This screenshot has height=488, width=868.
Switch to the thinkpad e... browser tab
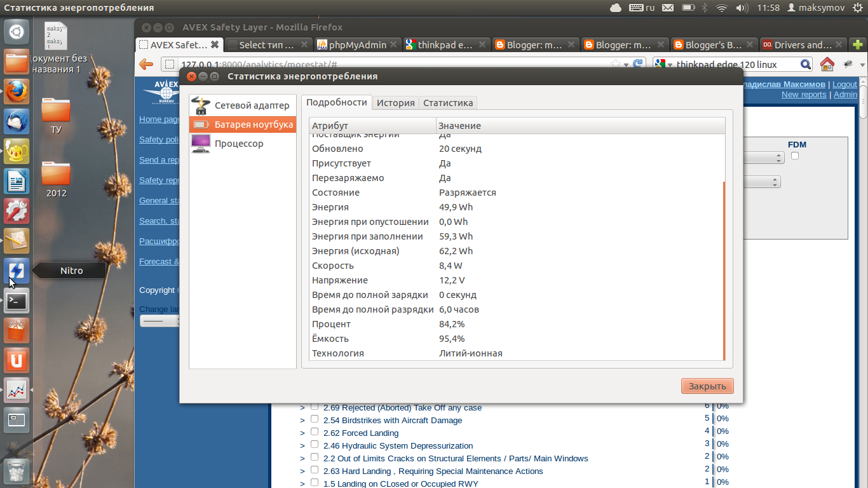(x=447, y=45)
